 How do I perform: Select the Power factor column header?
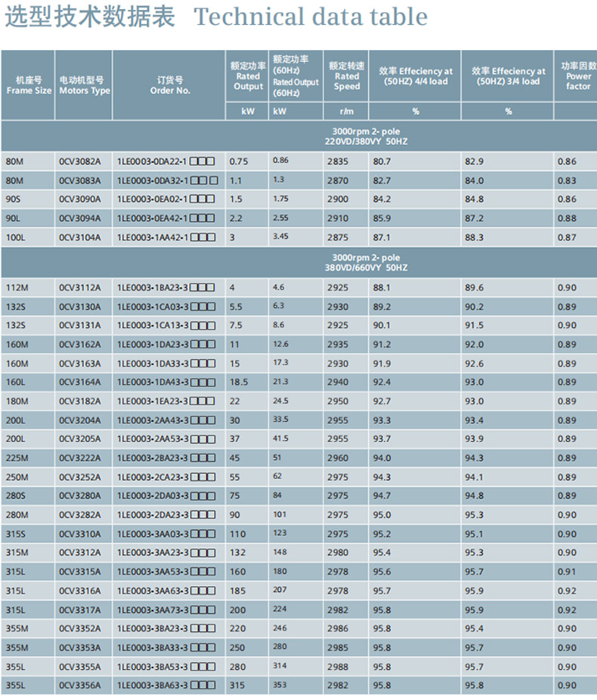[577, 76]
